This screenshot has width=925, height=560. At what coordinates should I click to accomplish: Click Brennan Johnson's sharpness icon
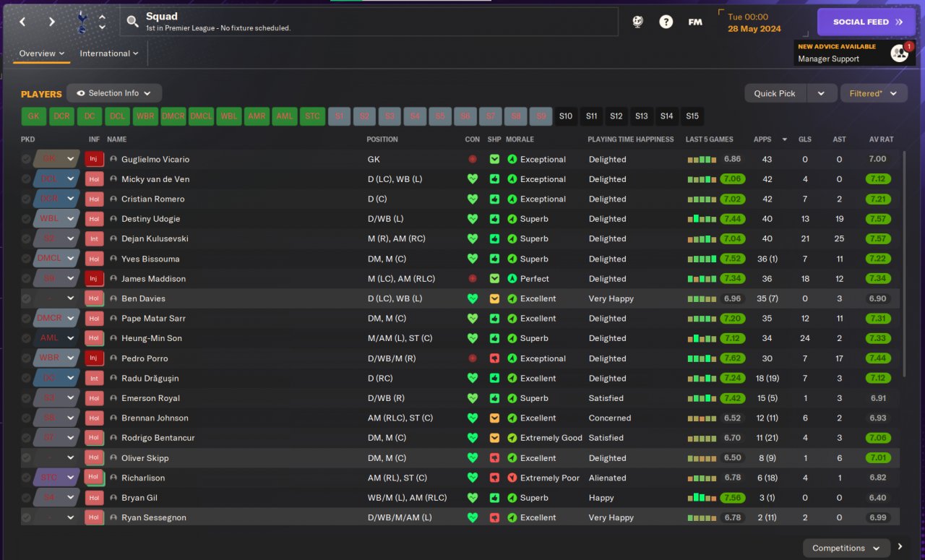[x=494, y=418]
